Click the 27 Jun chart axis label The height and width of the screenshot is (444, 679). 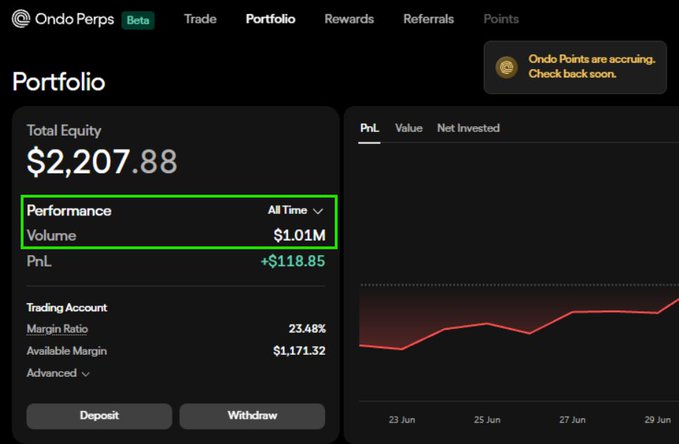572,420
